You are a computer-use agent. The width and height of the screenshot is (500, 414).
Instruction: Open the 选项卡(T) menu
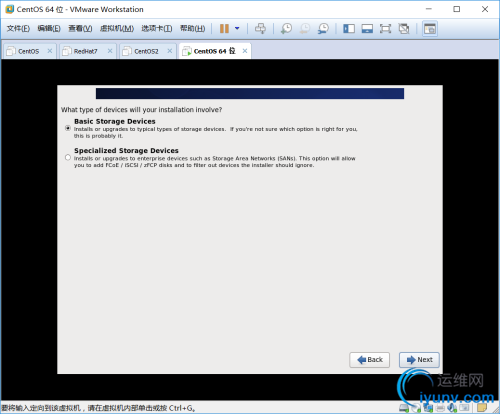click(x=157, y=29)
